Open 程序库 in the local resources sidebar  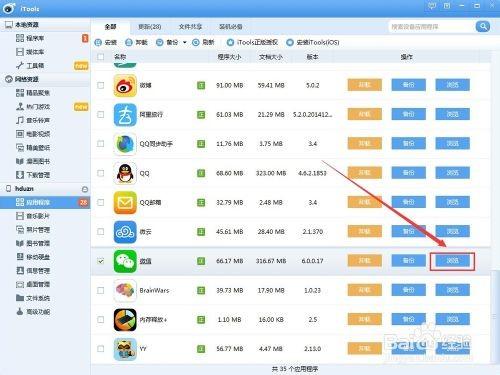35,38
